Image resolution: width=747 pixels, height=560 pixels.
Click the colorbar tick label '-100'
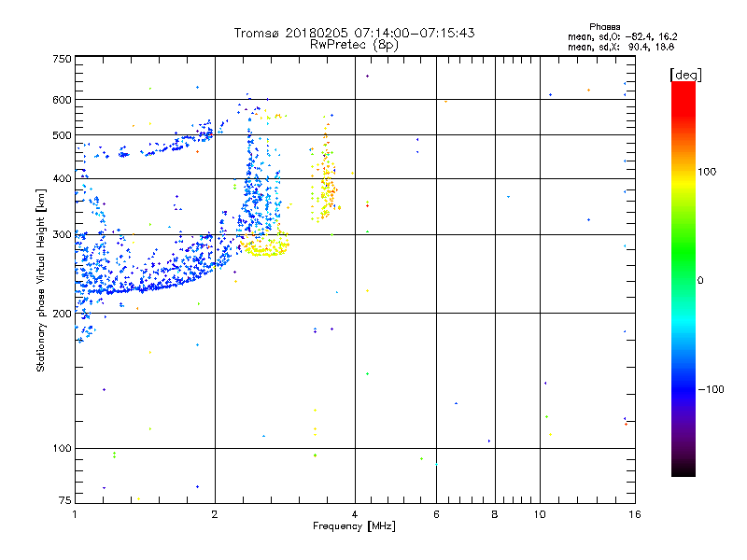(711, 389)
